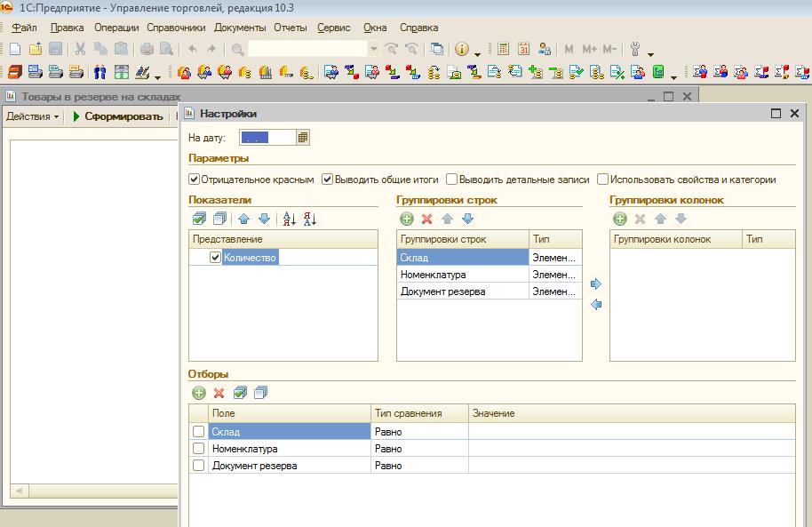Expand the Действия dropdown menu
Screen dimensions: 812x527
coord(33,116)
